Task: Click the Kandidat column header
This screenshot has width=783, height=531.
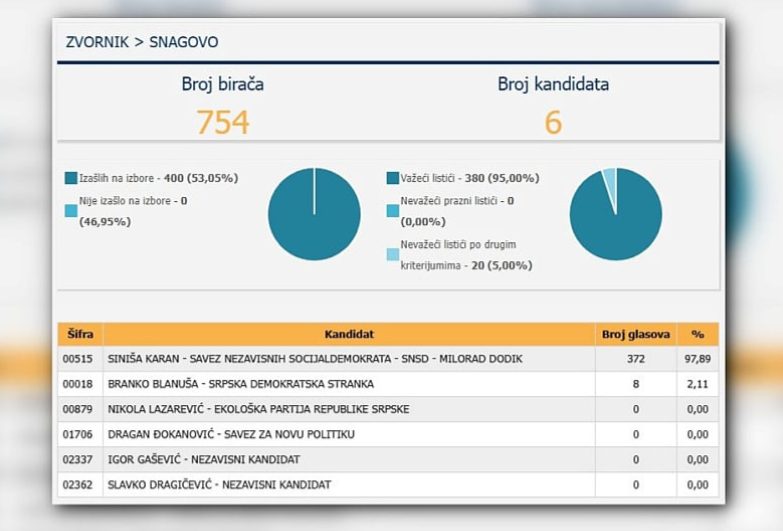Action: (349, 334)
